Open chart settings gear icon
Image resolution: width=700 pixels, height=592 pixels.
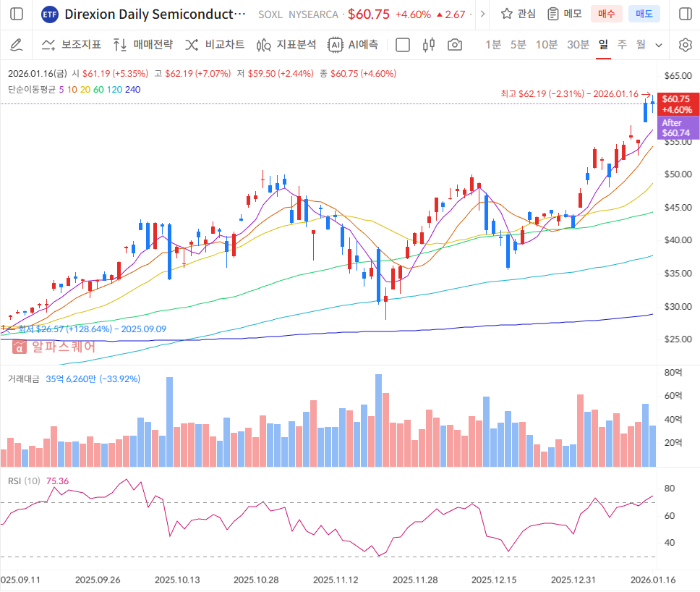tap(685, 45)
